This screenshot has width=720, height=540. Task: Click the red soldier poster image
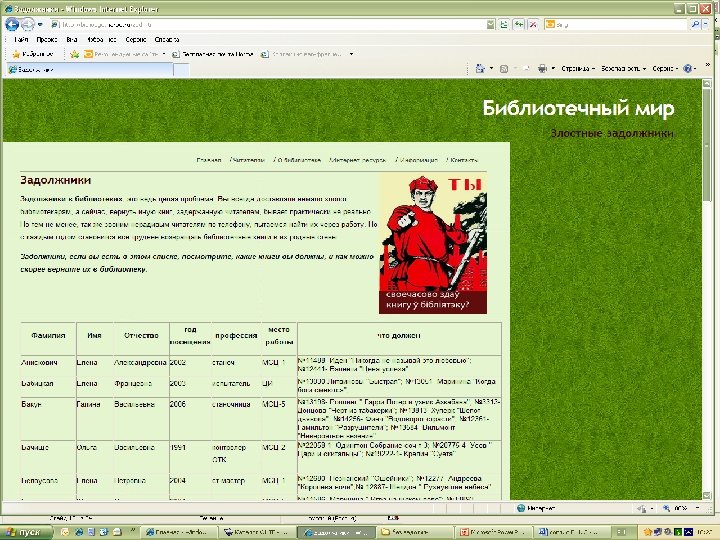[x=433, y=244]
